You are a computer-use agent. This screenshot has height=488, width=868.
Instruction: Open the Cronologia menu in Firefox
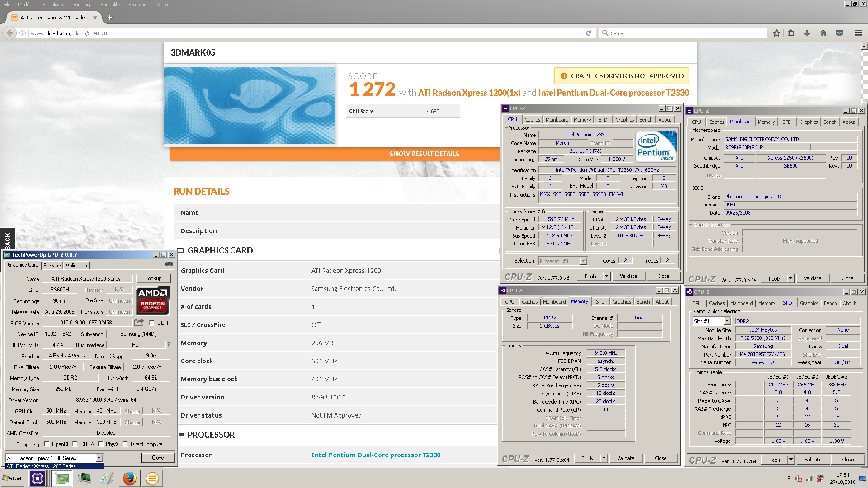82,5
